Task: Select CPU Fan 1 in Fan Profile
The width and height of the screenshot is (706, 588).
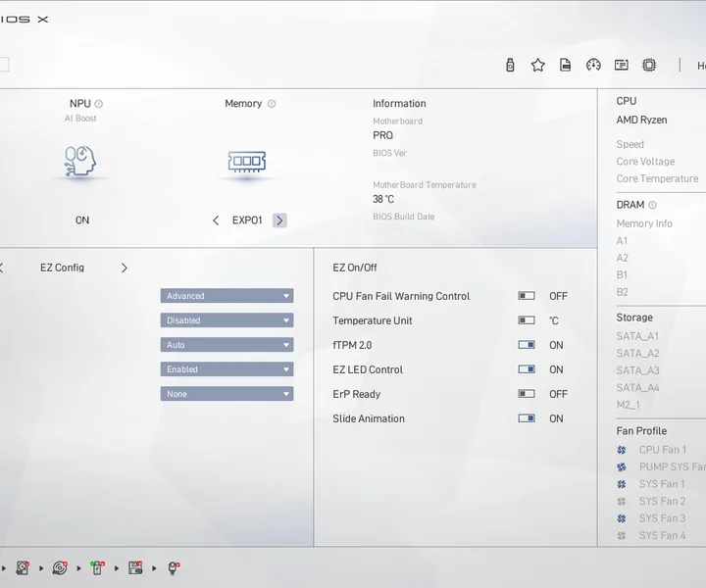Action: click(x=662, y=450)
